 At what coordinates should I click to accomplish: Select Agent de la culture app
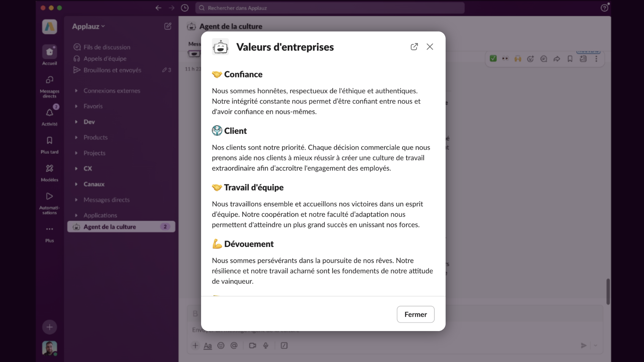pyautogui.click(x=110, y=227)
